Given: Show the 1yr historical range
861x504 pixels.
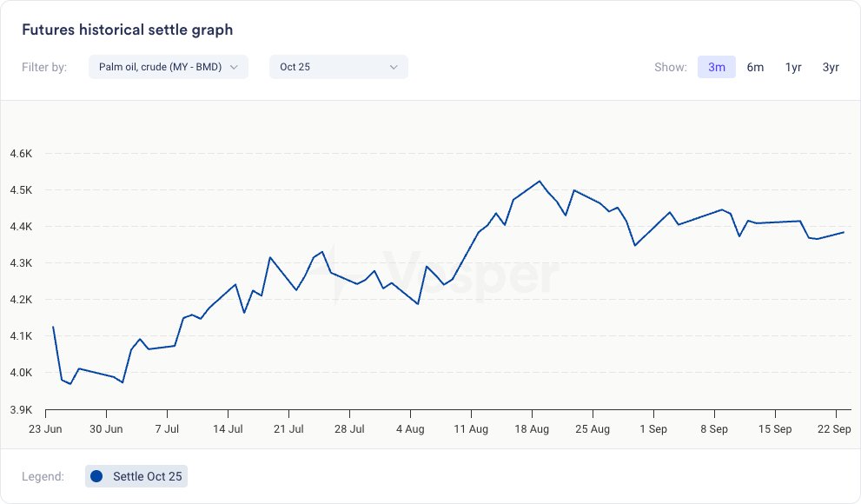Looking at the screenshot, I should click(x=793, y=67).
